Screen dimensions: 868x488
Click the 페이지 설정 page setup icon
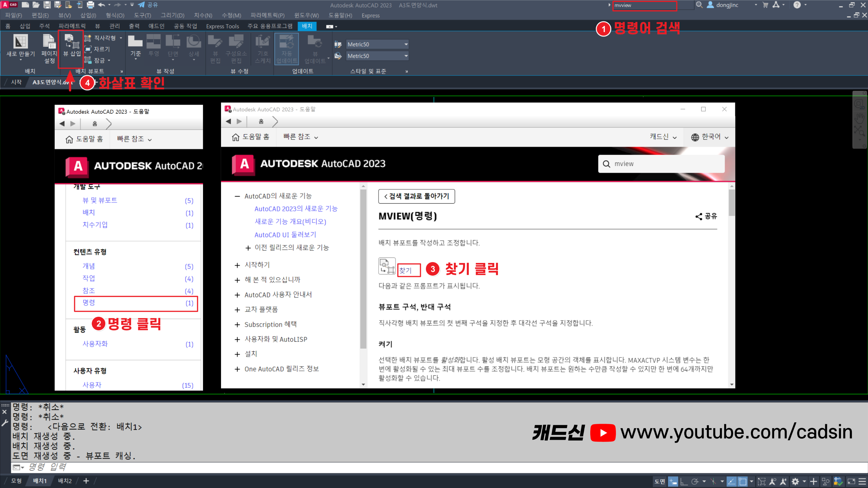coord(49,41)
